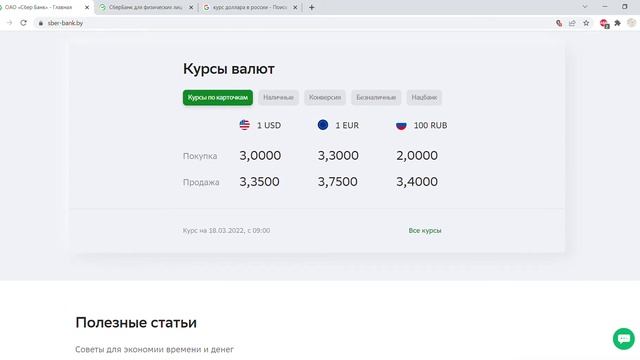Close the 'СберБанк для физических лиц' tab
Screen dimensions: 640x360
click(191, 7)
